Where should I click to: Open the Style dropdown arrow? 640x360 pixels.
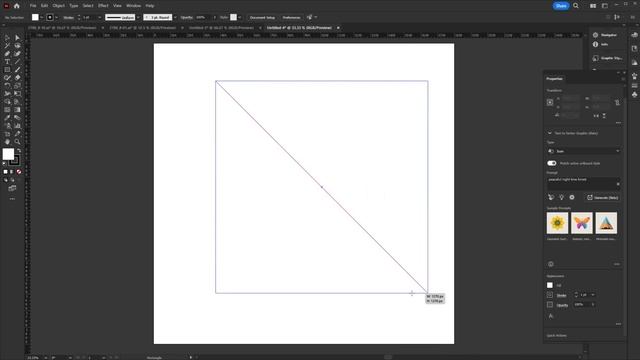point(240,18)
